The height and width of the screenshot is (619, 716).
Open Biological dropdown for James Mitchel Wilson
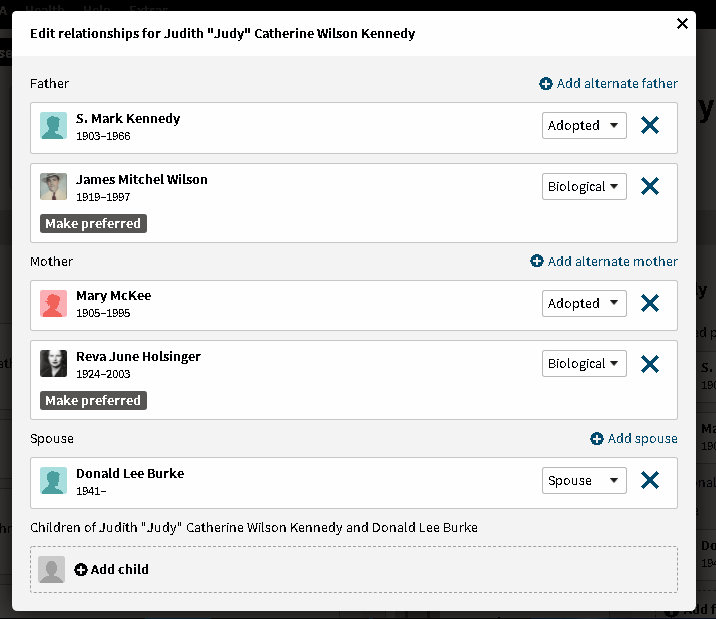point(584,187)
